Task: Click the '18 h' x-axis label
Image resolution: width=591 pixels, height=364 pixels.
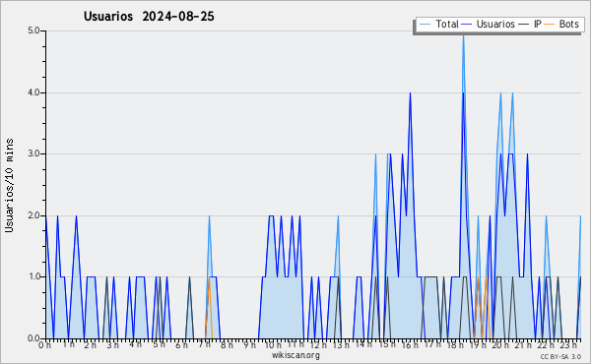Action: (x=455, y=345)
